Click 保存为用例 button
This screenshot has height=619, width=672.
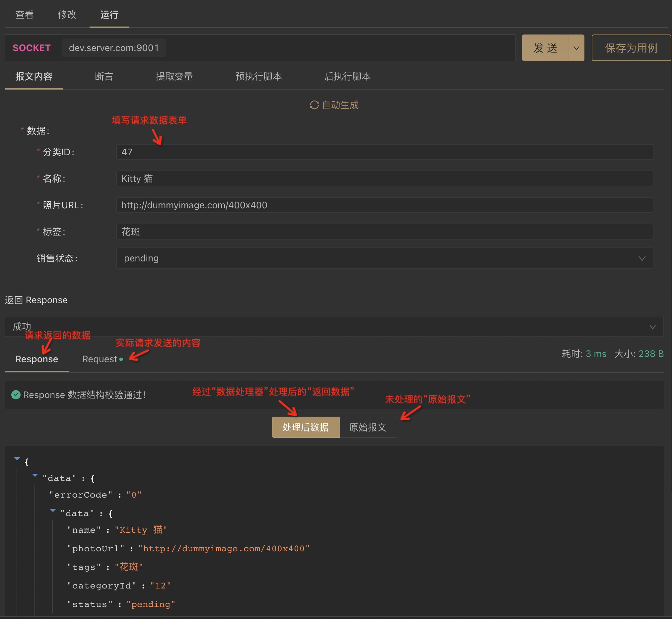click(631, 48)
